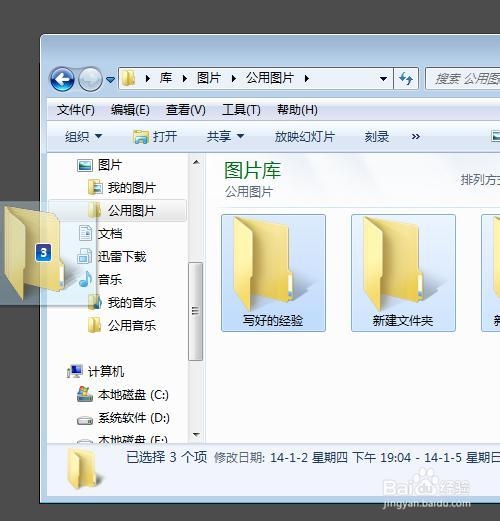Click the greyed Forward navigation button
Screen dimensions: 500x521
90,79
